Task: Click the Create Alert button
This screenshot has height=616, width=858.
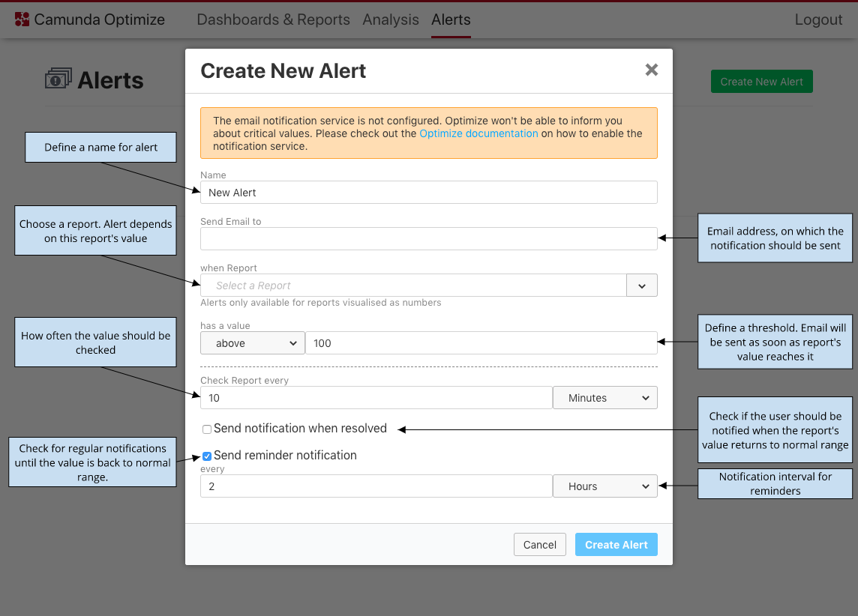Action: click(x=616, y=544)
